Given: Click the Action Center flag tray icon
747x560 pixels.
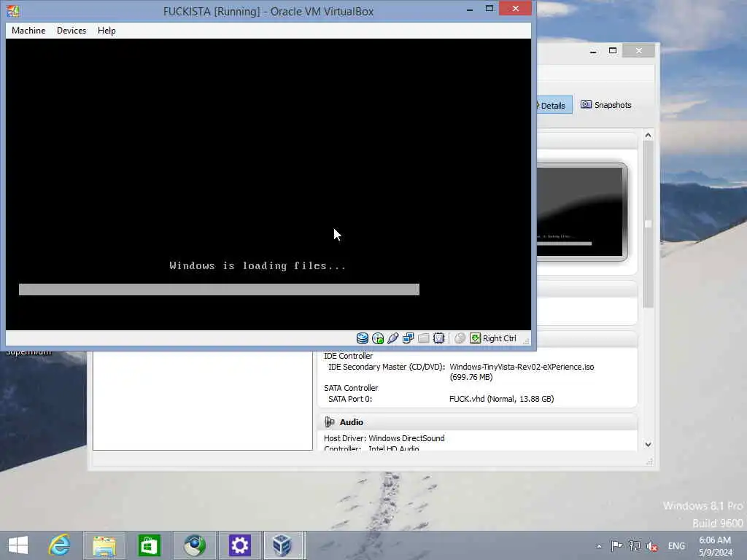Looking at the screenshot, I should tap(616, 546).
